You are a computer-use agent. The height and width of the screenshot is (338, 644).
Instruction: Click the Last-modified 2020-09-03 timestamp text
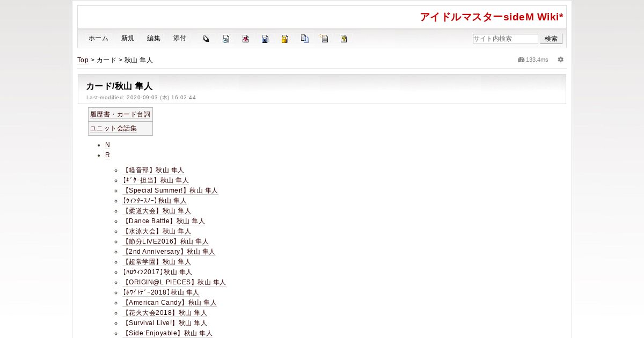141,98
